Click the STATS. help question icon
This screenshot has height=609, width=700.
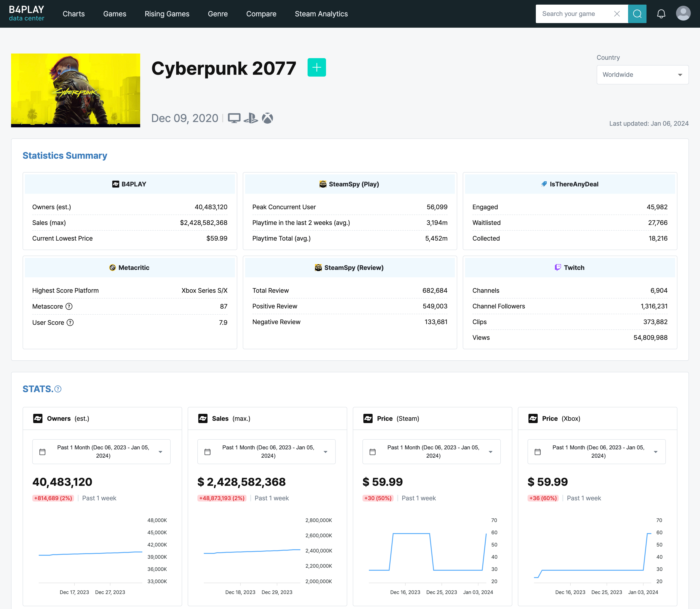58,389
